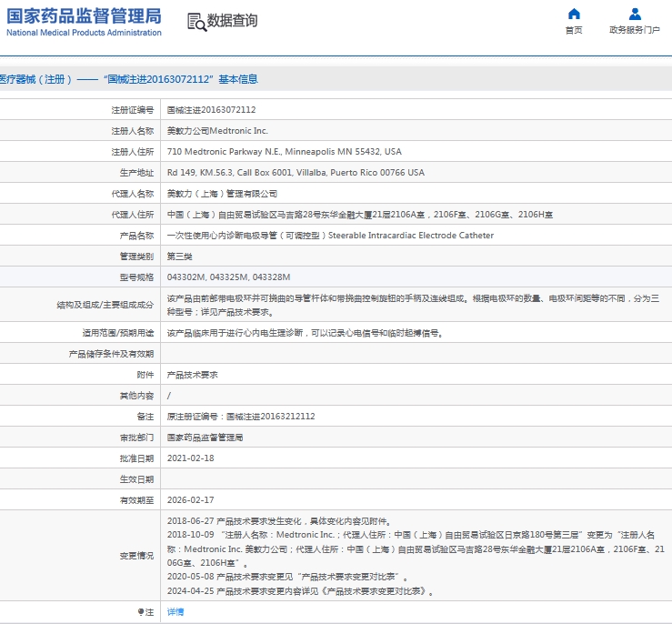Click the 产品名称 row label
Screen dimensions: 672x624
tap(136, 236)
